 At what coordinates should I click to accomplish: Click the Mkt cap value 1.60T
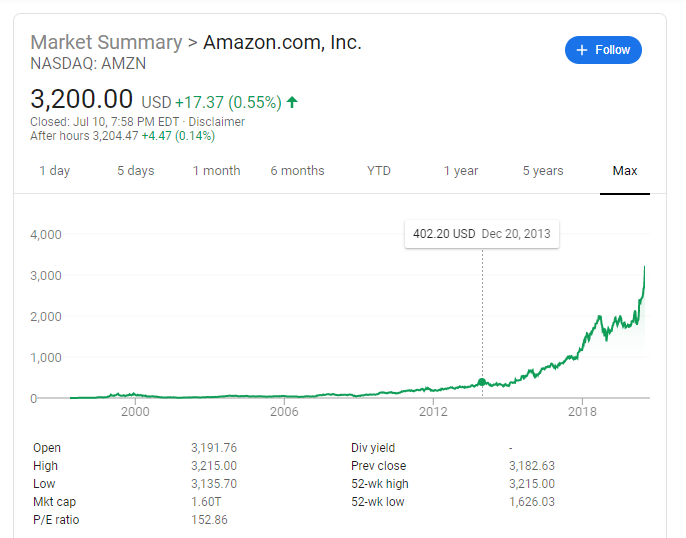pos(208,502)
